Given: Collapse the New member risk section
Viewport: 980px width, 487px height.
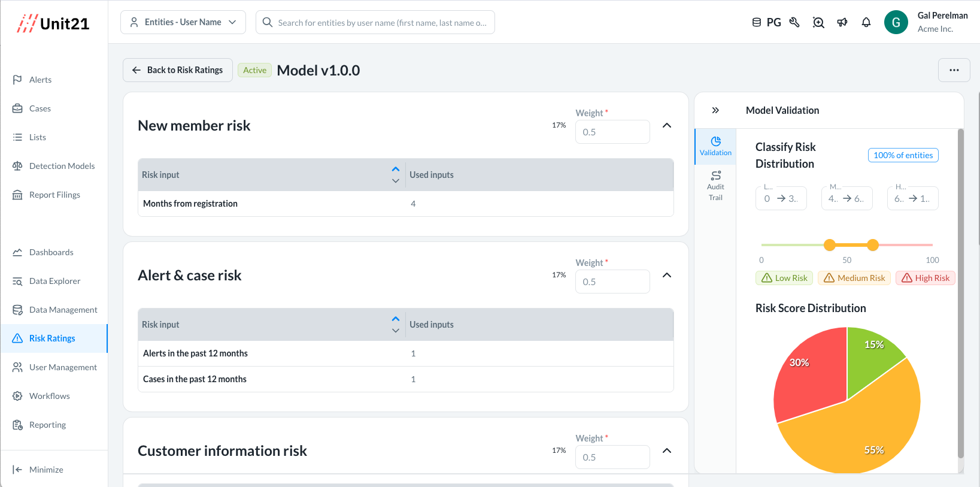Looking at the screenshot, I should click(667, 126).
